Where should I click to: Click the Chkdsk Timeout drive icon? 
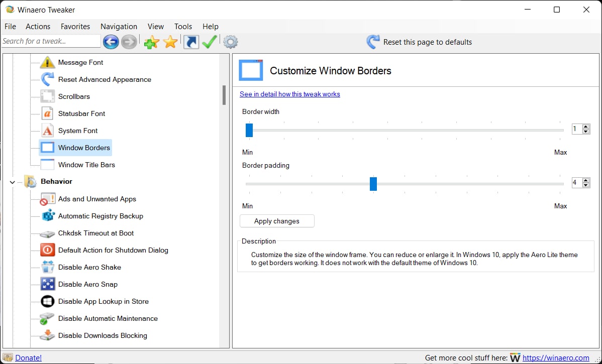tap(48, 233)
